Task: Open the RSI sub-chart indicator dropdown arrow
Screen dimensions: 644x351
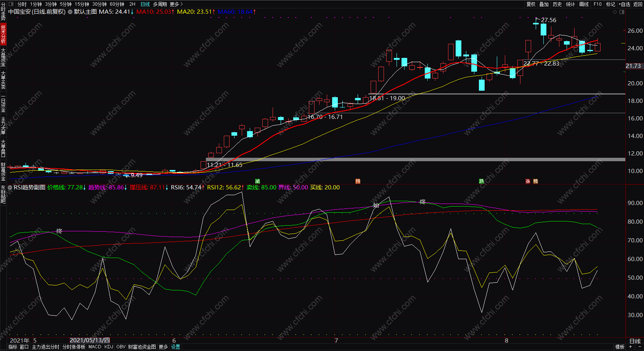Action: click(11, 188)
